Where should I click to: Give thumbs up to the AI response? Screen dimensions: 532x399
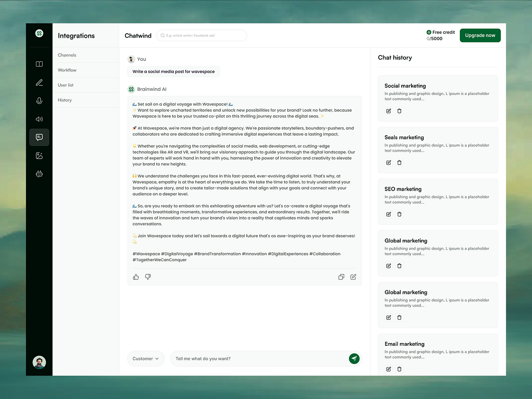tap(136, 277)
